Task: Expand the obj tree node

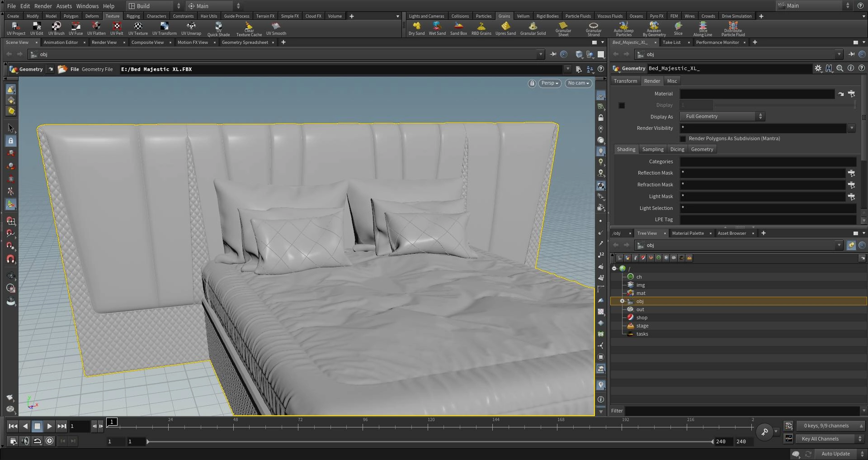Action: (622, 301)
